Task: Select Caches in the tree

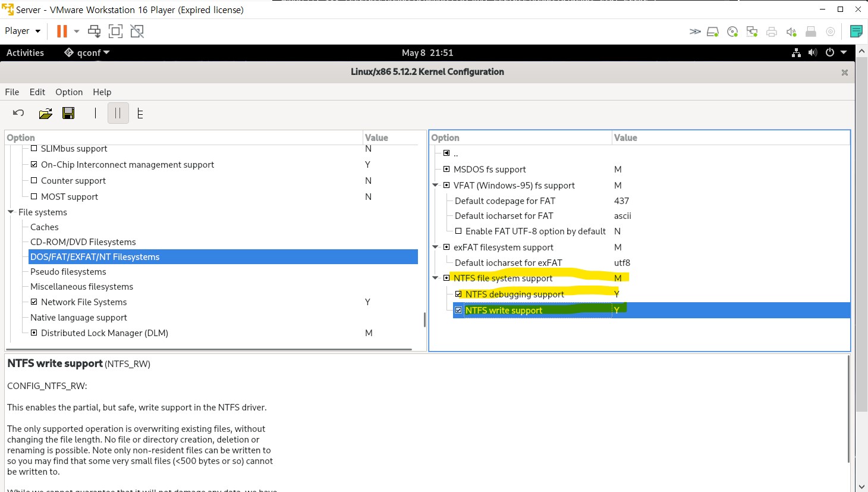Action: click(x=45, y=227)
